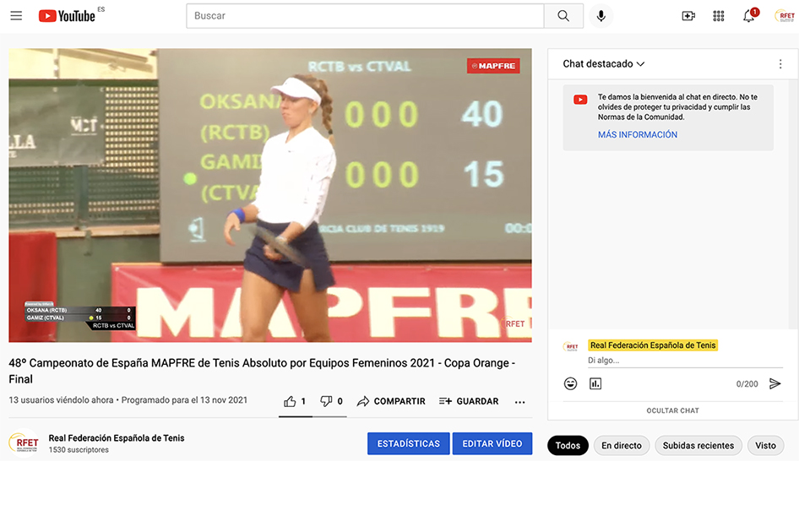799x532 pixels.
Task: Click the RFET avatar beside chat input
Action: coord(571,346)
